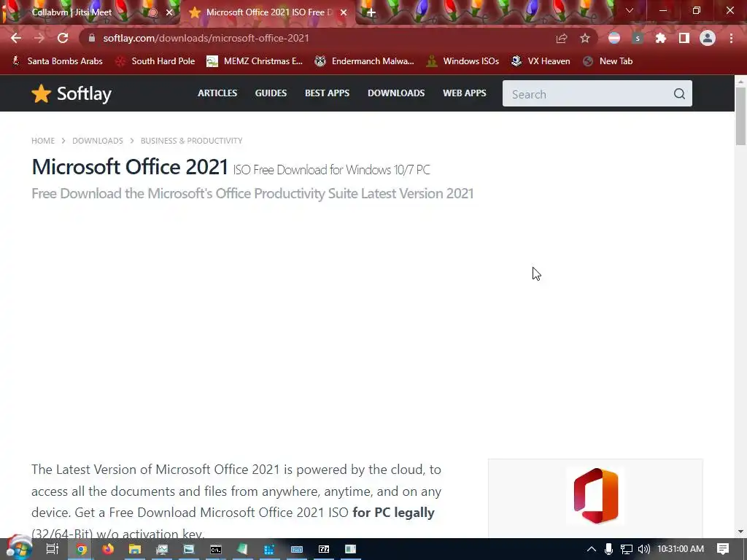Open the notification center icon
Viewport: 747px width, 560px height.
coord(723,549)
